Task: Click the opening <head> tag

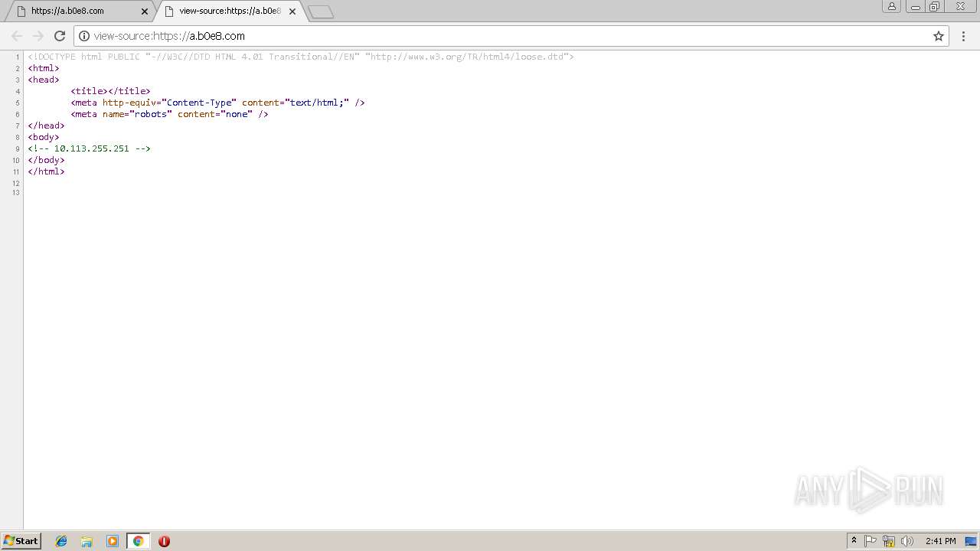Action: pyautogui.click(x=44, y=80)
